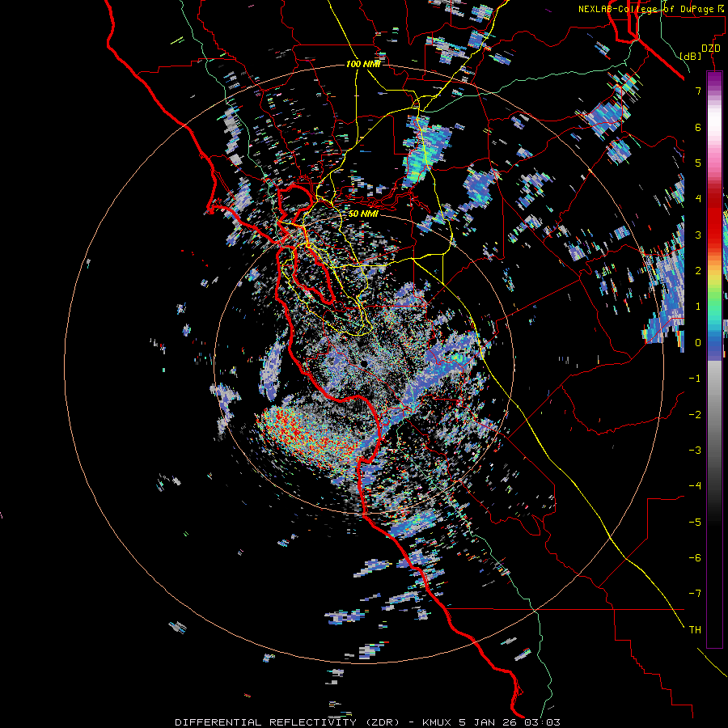Image resolution: width=728 pixels, height=728 pixels.
Task: Click the "-5" tick label on the color scale
Action: (695, 523)
